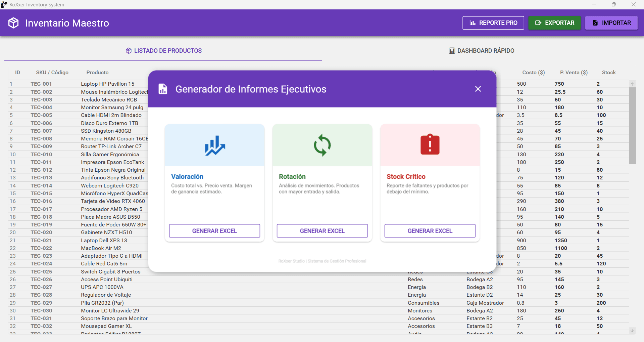644x342 pixels.
Task: Click the Silla Gamer Ergonómica product
Action: pos(110,155)
